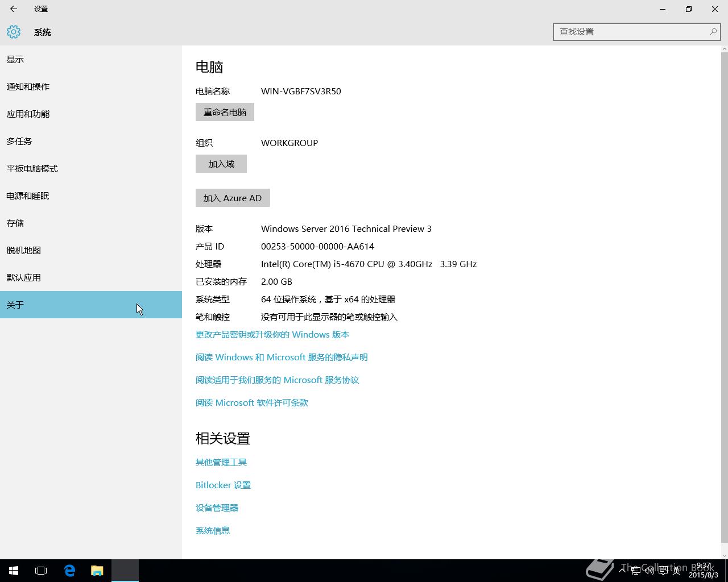728x582 pixels.
Task: Select the active Settings taskbar button
Action: [x=125, y=571]
